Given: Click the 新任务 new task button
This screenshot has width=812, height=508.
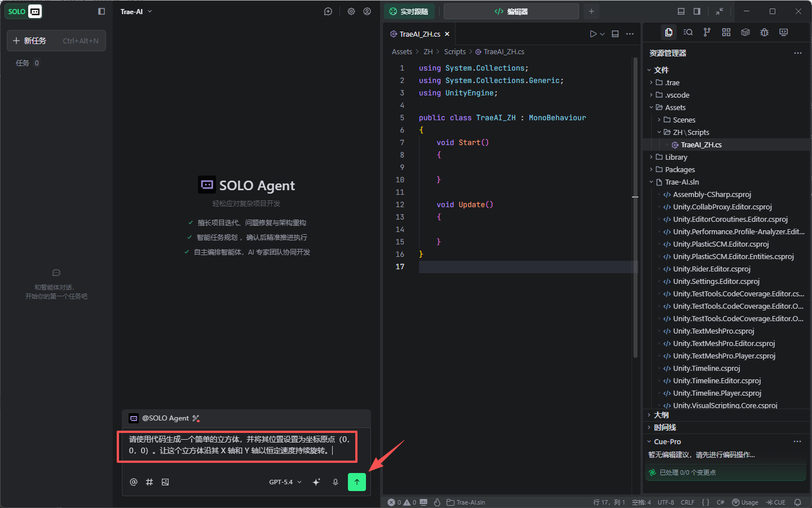Looking at the screenshot, I should pyautogui.click(x=56, y=41).
